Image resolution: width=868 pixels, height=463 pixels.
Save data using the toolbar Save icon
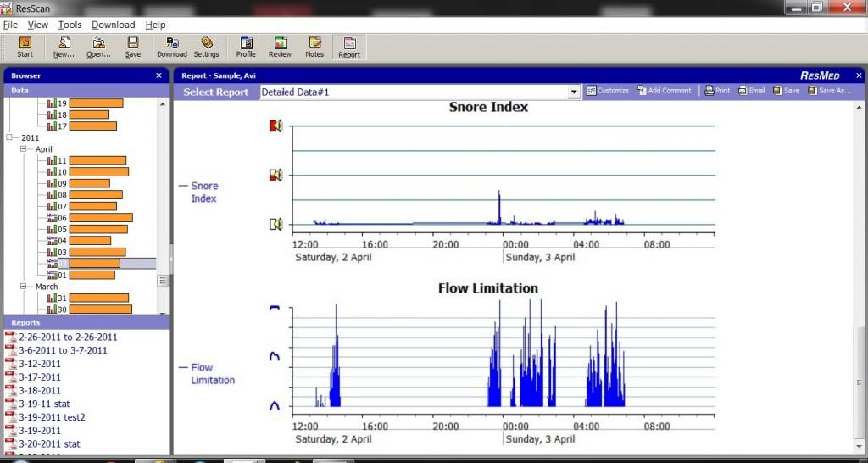[133, 47]
